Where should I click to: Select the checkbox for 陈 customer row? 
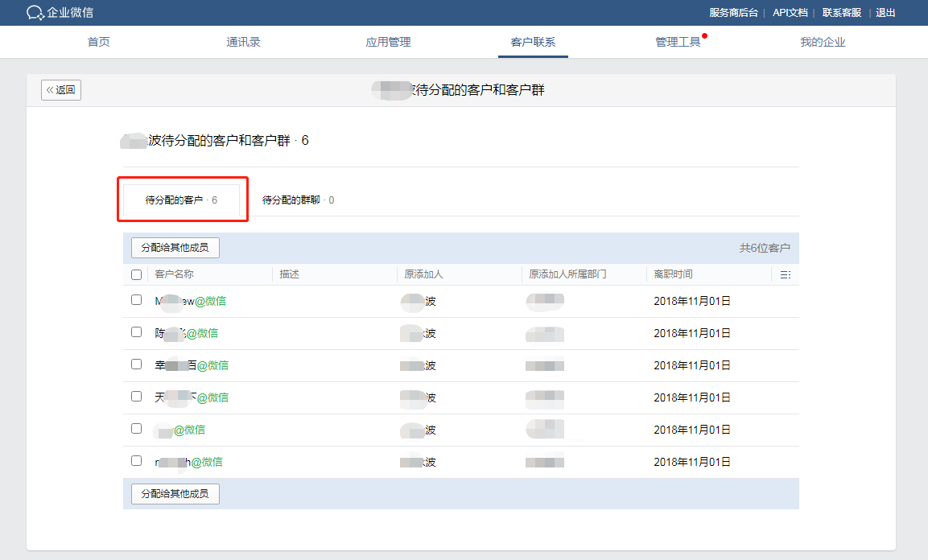tap(136, 331)
